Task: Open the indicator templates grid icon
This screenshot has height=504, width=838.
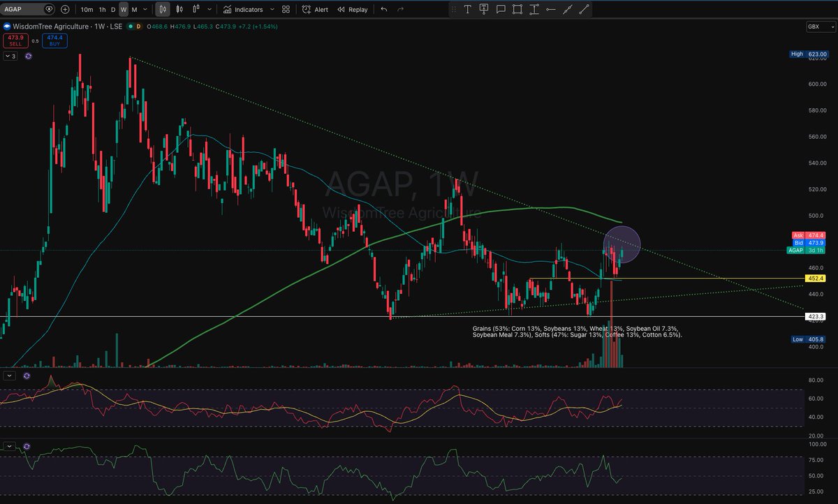Action: tap(286, 10)
